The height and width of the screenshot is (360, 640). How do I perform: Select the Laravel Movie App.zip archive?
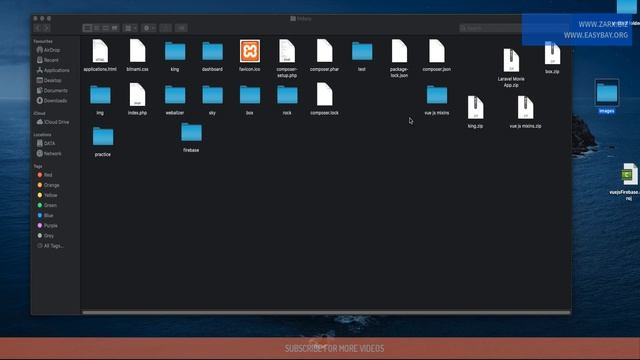tap(511, 68)
